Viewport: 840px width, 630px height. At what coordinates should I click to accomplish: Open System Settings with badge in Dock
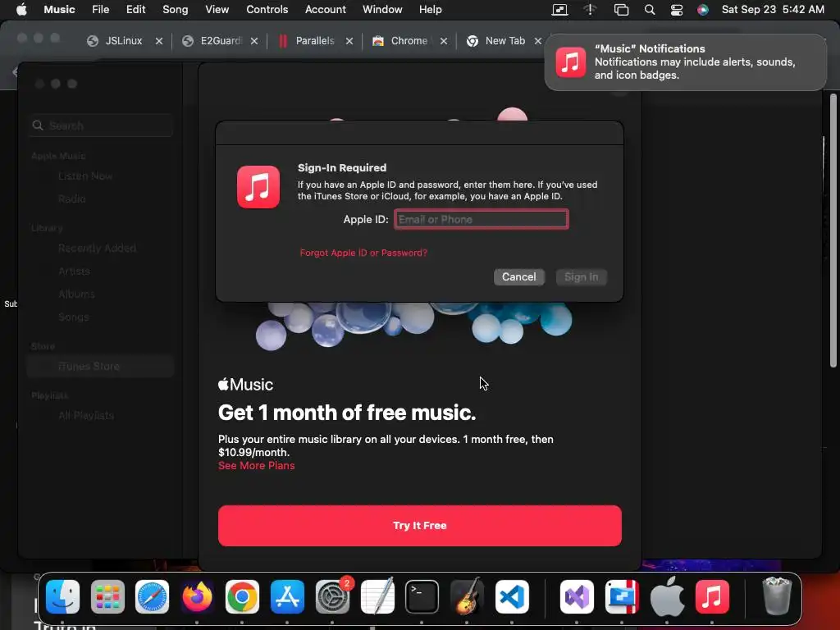pyautogui.click(x=333, y=597)
